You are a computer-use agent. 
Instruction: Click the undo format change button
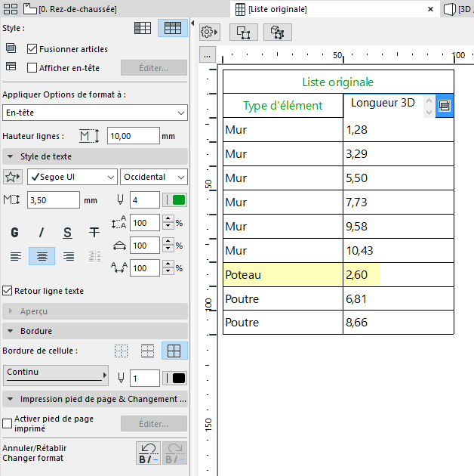click(x=148, y=453)
